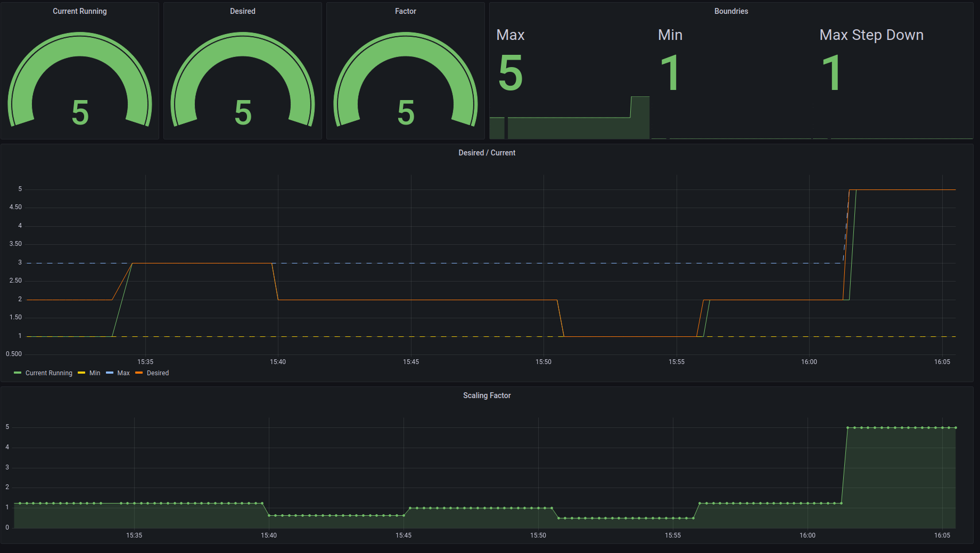Click the Min label in Boundries
Screen dimensions: 980x553
[670, 35]
